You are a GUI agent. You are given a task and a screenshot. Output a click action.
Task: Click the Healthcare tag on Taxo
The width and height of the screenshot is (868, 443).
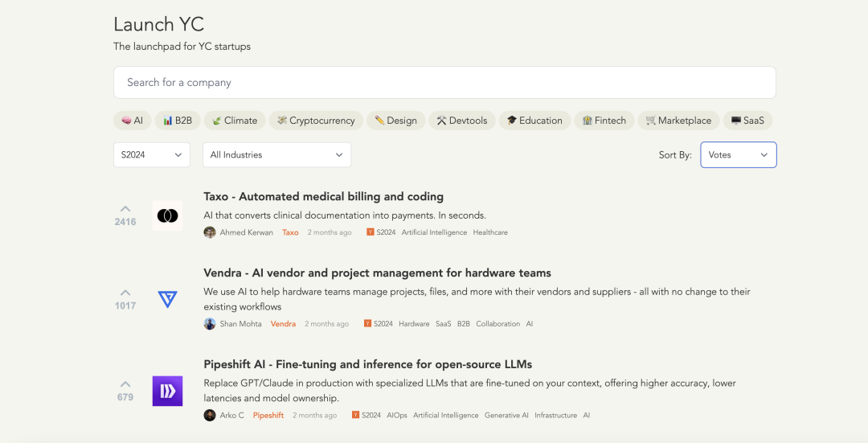point(490,232)
